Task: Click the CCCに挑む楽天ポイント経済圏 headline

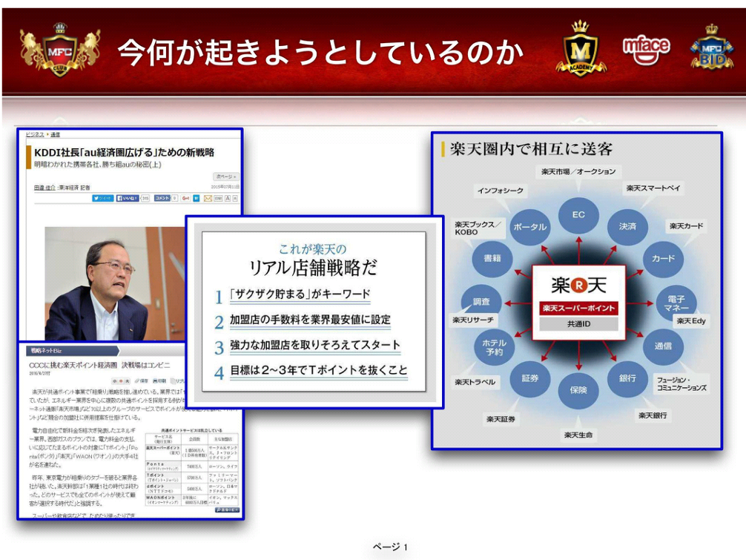Action: coord(99,365)
